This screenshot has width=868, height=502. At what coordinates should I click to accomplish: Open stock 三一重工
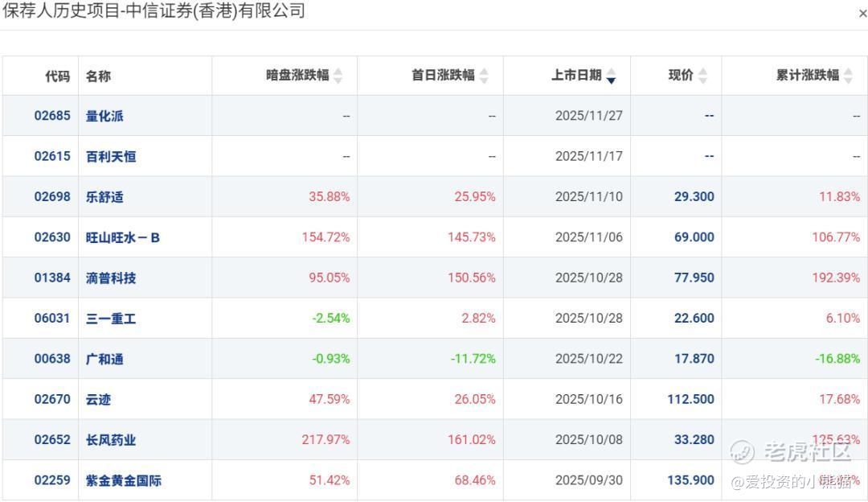point(111,318)
